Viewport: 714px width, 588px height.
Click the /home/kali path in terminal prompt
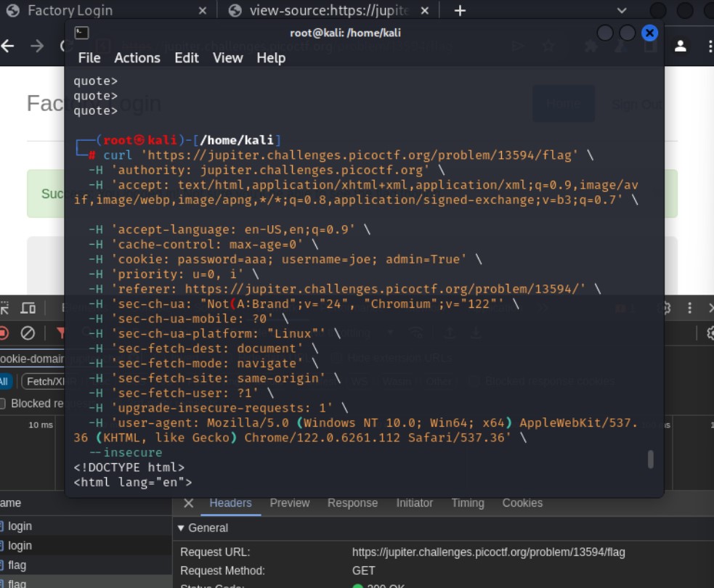pos(237,139)
